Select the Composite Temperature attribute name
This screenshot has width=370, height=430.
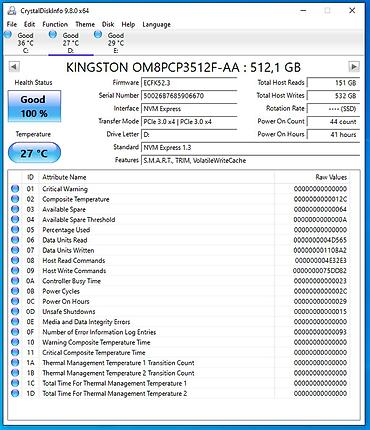pyautogui.click(x=76, y=199)
